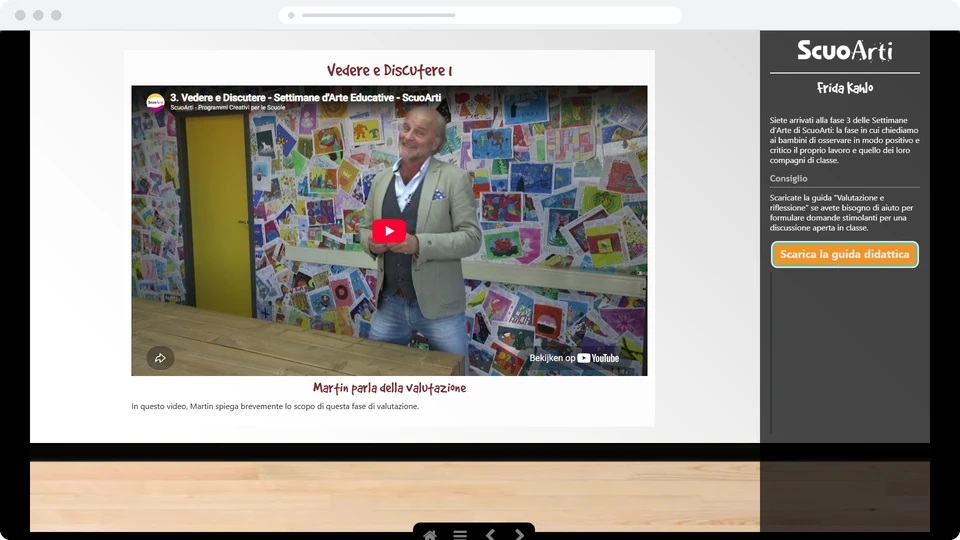Click Bekijken op YouTube link
The height and width of the screenshot is (540, 960).
click(574, 358)
